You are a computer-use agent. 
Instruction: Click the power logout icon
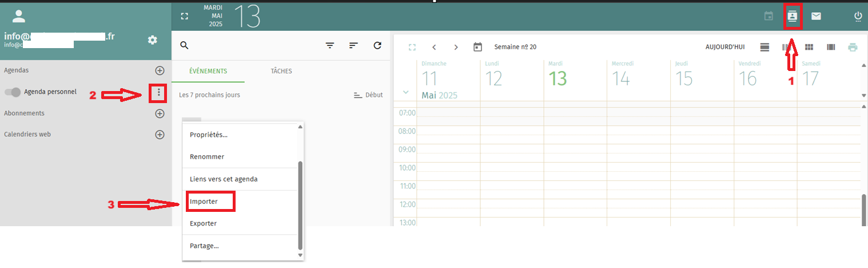coord(858,16)
